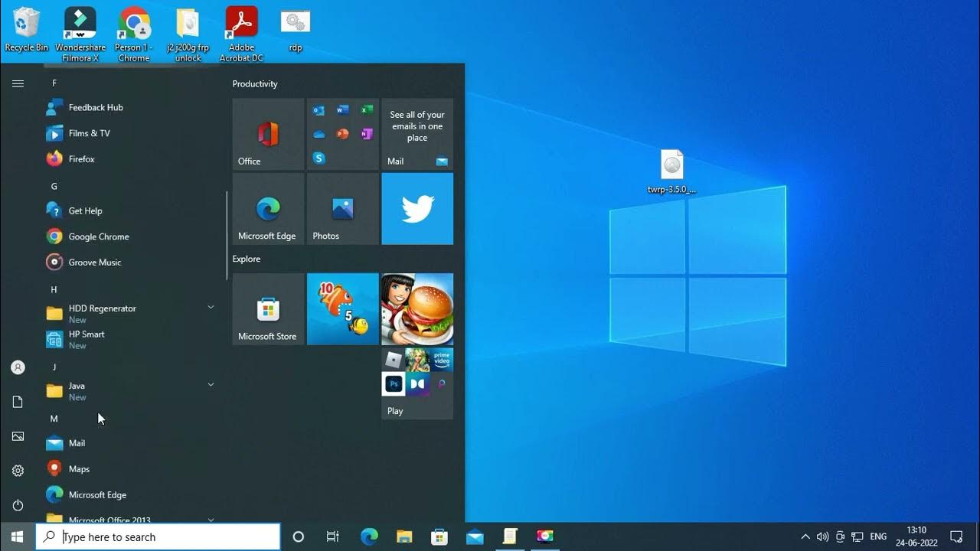Click the letter M section header
Image resolution: width=980 pixels, height=551 pixels.
(x=54, y=419)
